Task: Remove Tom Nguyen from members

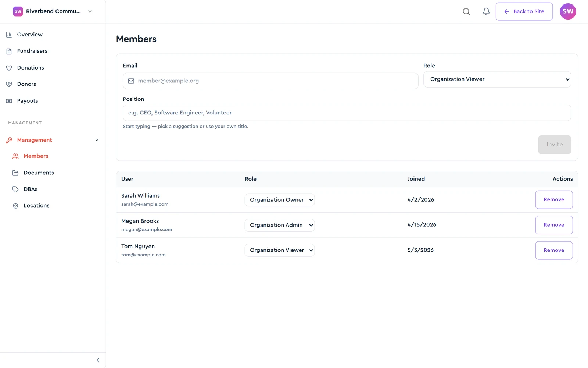Action: [x=554, y=250]
